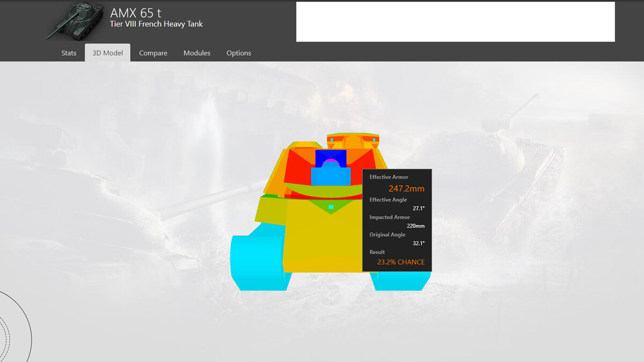This screenshot has height=362, width=644.
Task: Select the 3D Model tab
Action: (107, 53)
